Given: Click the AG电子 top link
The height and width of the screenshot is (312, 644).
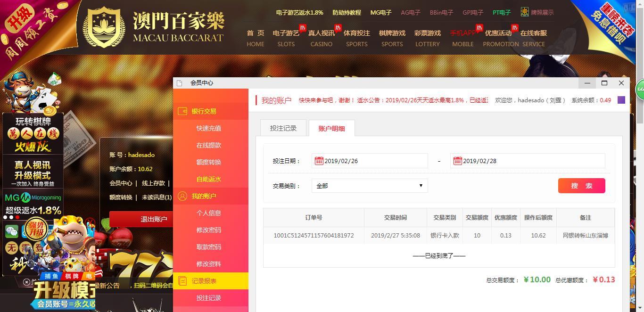Looking at the screenshot, I should (x=411, y=13).
